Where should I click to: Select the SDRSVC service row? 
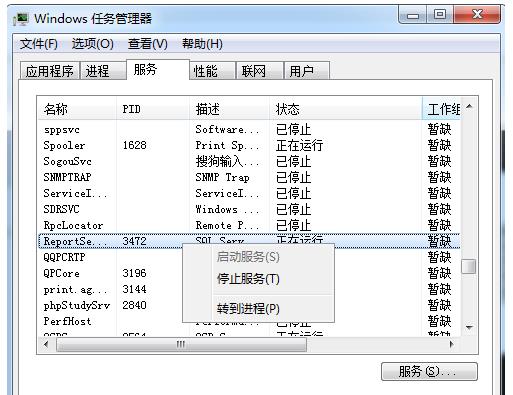pos(249,210)
